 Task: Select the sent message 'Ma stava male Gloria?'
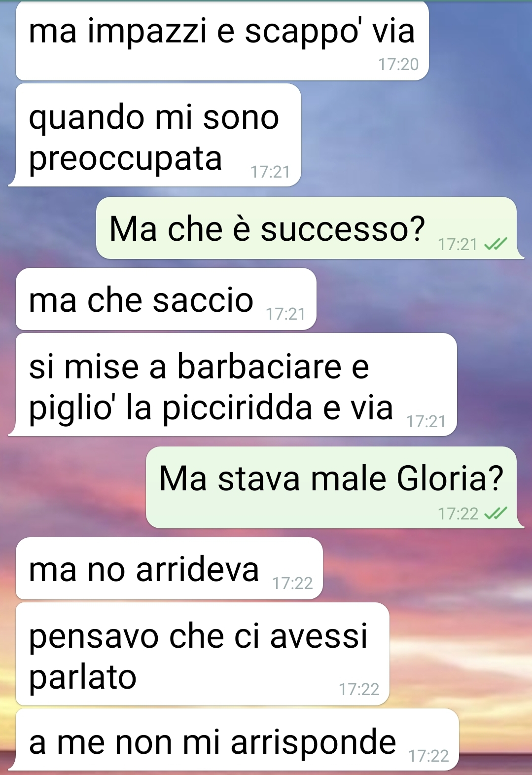coord(331,487)
